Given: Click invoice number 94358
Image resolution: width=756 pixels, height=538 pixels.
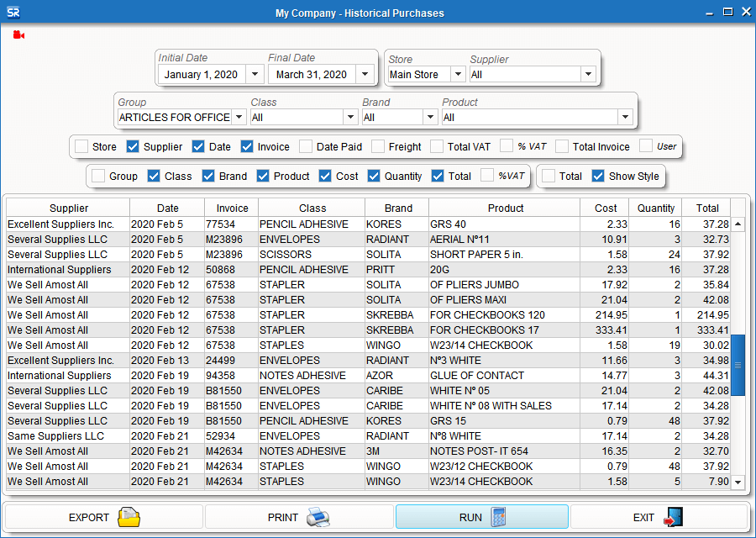Looking at the screenshot, I should point(232,376).
